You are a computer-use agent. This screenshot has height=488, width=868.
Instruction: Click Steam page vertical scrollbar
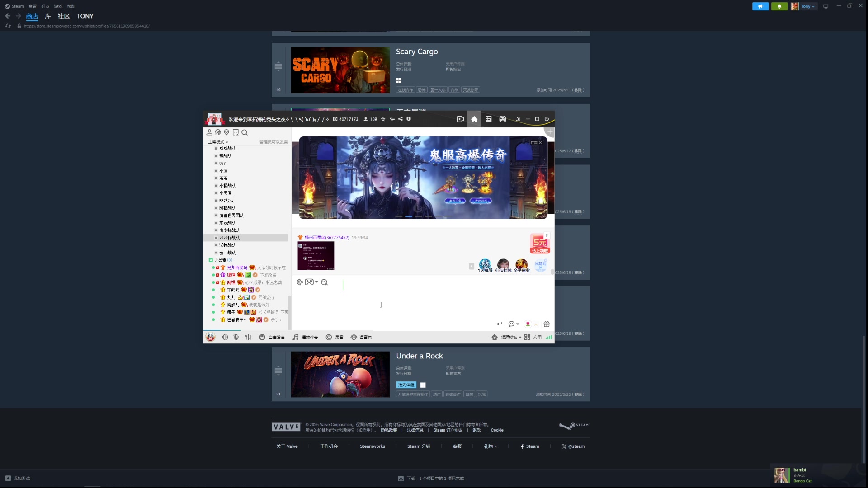864,399
